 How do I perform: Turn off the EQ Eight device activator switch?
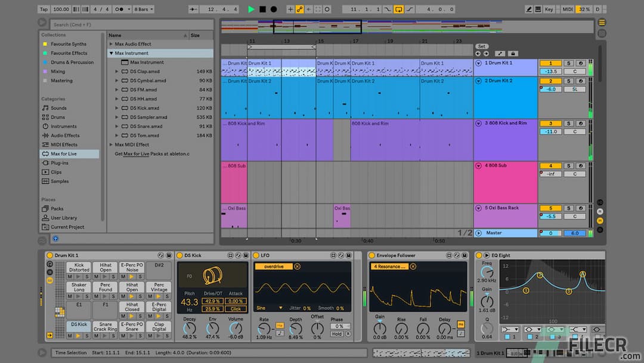tap(479, 256)
